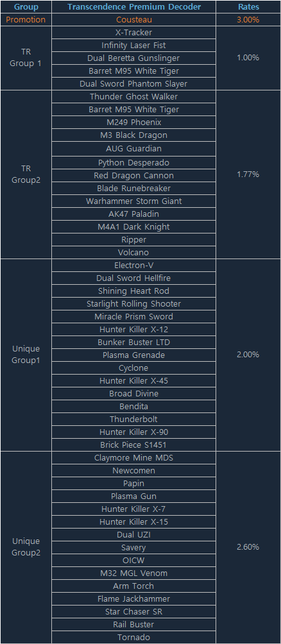Click the M32 MGL Venom entry
Viewport: 281px width, 644px height.
(x=134, y=573)
